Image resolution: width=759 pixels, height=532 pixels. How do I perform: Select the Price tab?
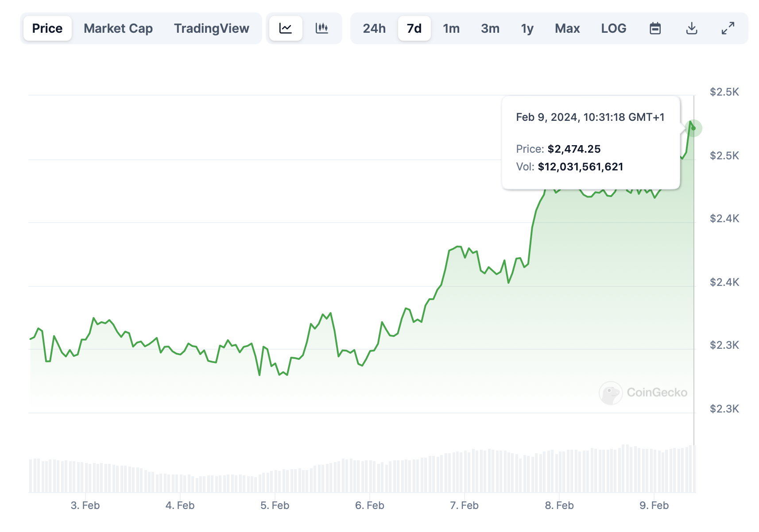[x=47, y=28]
